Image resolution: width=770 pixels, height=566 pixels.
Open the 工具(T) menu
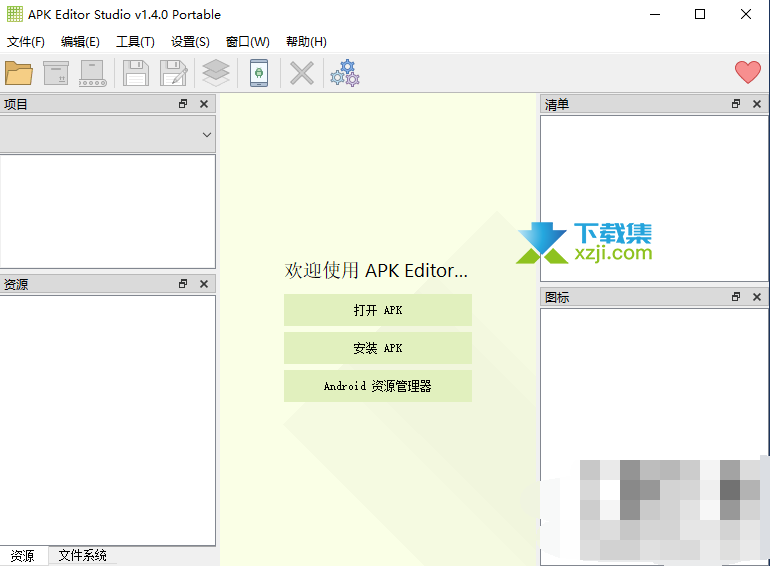pyautogui.click(x=135, y=42)
